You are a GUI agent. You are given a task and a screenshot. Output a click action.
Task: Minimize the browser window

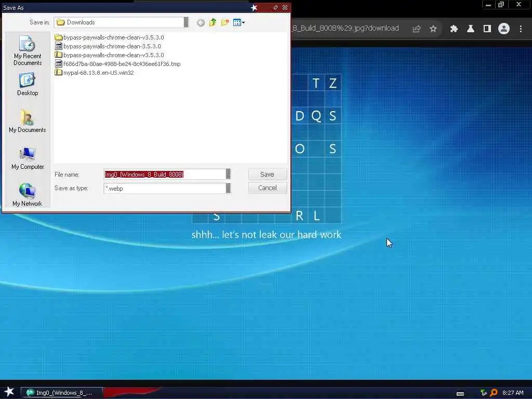[x=488, y=5]
